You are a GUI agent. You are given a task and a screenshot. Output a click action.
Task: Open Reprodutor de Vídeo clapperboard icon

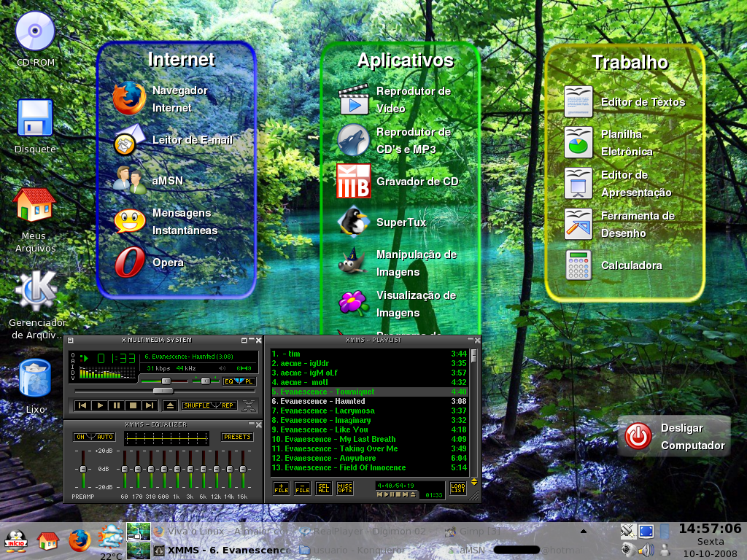coord(354,99)
